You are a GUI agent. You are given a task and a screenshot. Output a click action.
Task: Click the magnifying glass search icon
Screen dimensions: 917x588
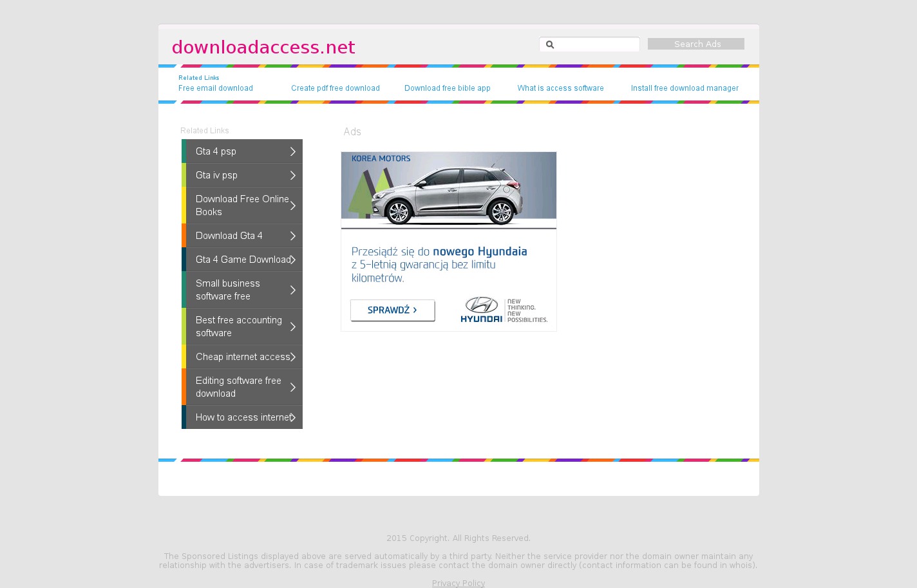(549, 44)
